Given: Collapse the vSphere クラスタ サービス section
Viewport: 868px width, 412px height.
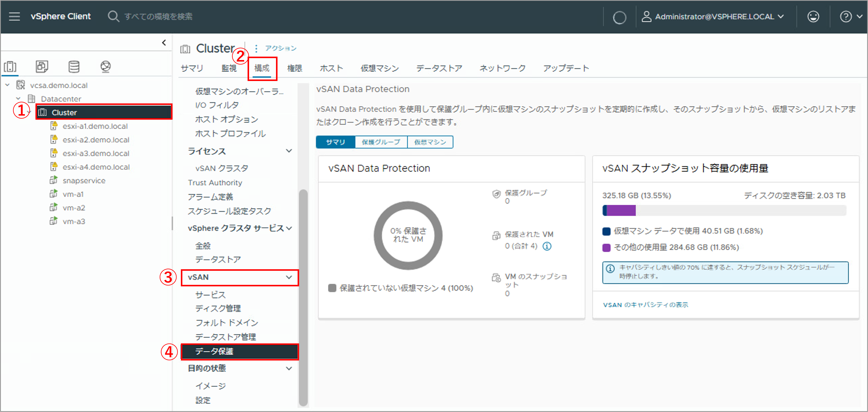Looking at the screenshot, I should pyautogui.click(x=289, y=228).
